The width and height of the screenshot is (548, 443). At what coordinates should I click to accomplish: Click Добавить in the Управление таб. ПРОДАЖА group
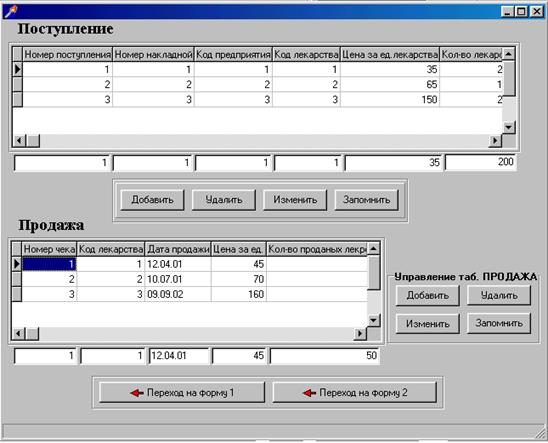coord(427,296)
